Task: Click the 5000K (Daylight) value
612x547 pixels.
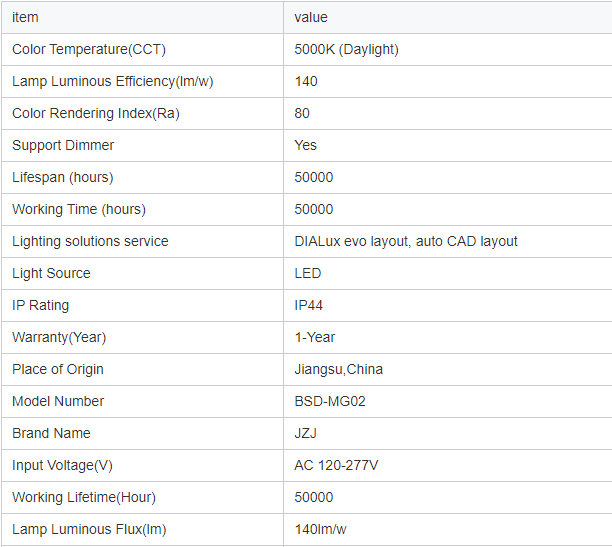Action: (347, 49)
